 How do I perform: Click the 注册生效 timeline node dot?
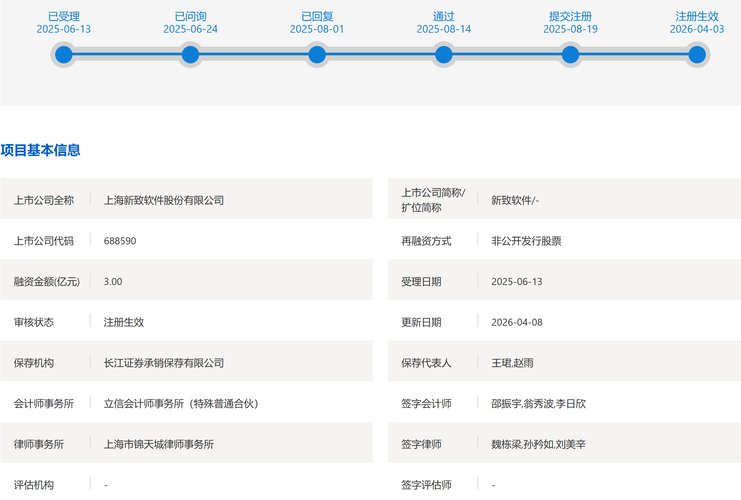point(697,55)
